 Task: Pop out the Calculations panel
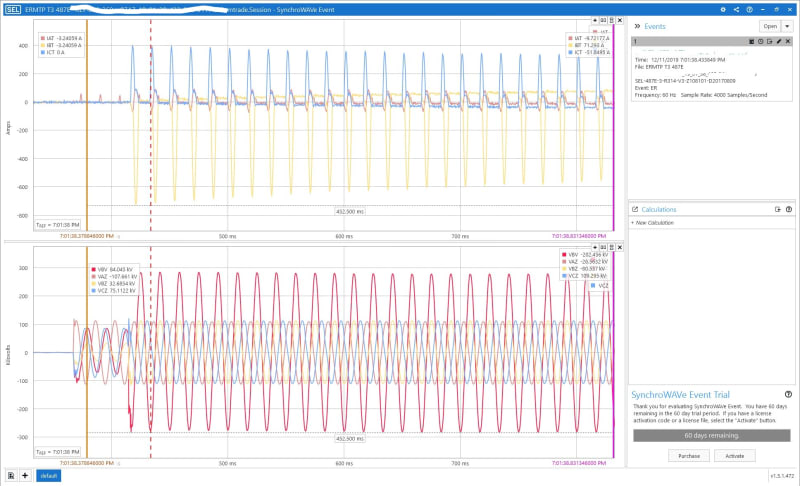pos(635,209)
